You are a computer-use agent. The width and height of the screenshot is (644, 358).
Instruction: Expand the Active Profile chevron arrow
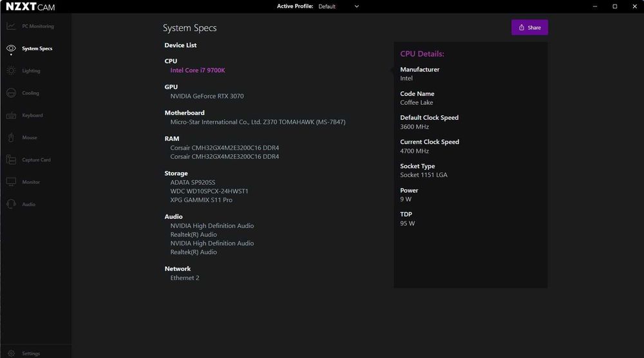pyautogui.click(x=357, y=6)
